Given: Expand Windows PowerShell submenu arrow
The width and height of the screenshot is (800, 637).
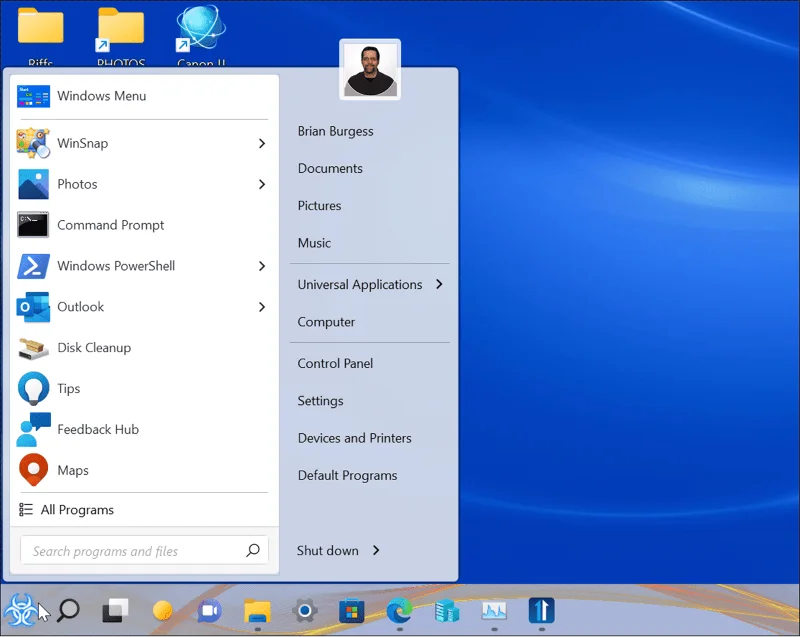Looking at the screenshot, I should click(x=262, y=266).
